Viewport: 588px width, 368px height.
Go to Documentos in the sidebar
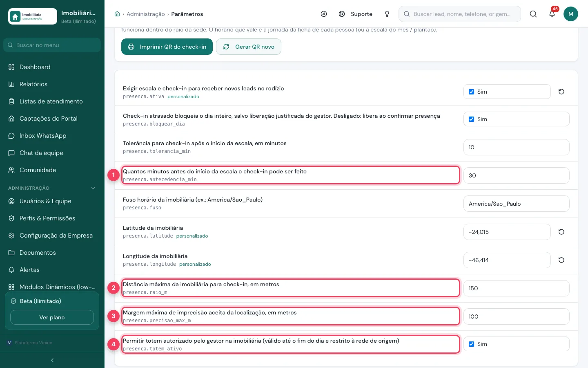(x=52, y=253)
